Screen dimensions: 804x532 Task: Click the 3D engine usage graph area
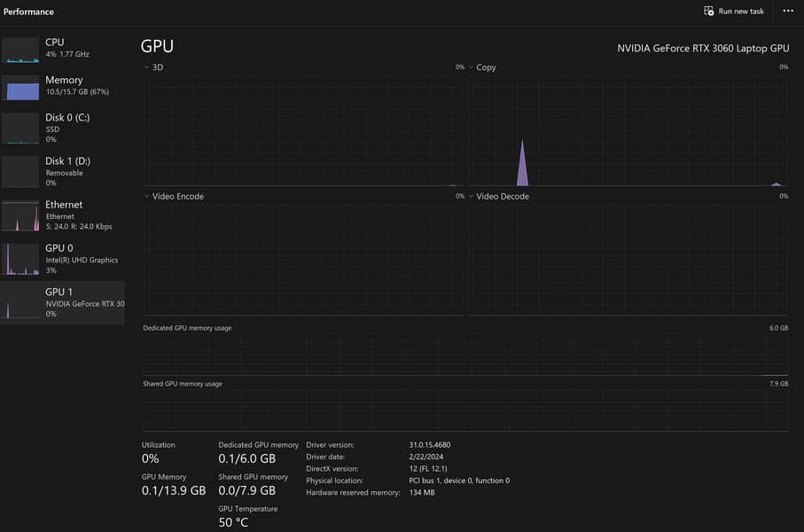(x=303, y=129)
